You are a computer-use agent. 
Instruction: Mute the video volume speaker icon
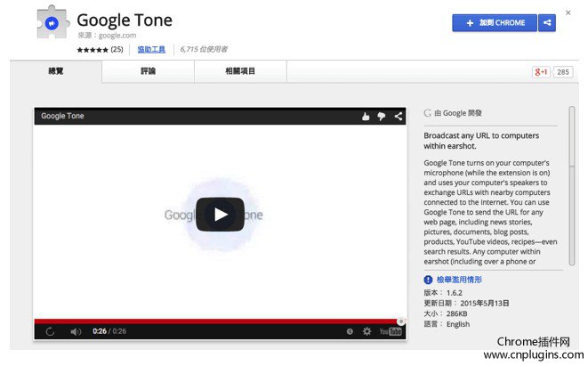pos(76,331)
